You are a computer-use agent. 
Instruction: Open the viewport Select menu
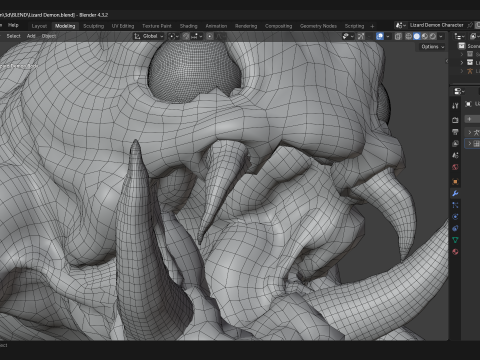pos(14,36)
